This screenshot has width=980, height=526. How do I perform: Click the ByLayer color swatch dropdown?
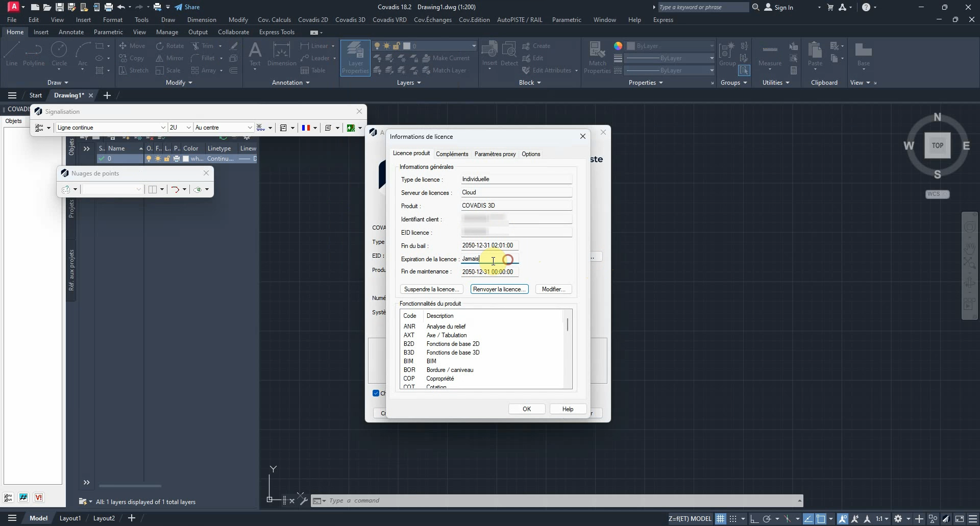click(x=670, y=46)
